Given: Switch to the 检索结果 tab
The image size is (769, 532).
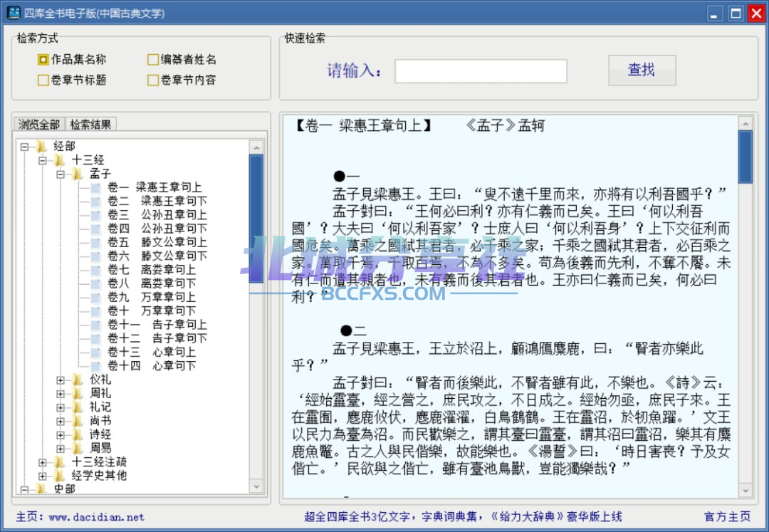Looking at the screenshot, I should 90,125.
